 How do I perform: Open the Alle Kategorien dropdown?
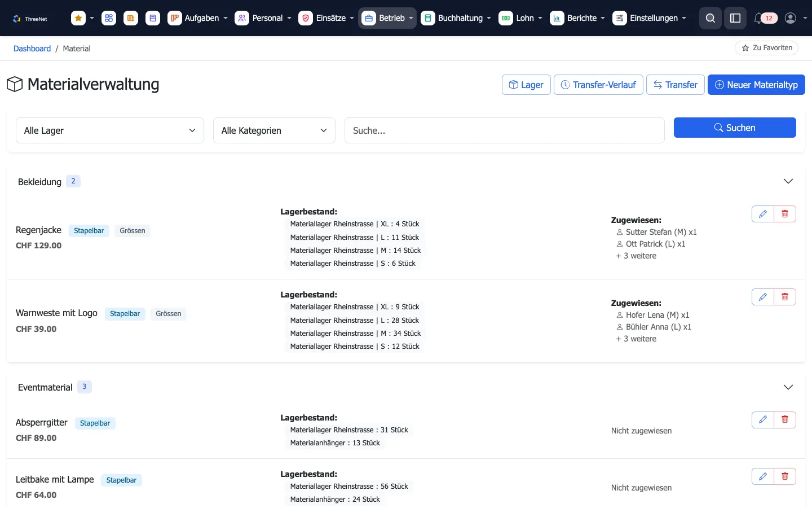tap(274, 130)
